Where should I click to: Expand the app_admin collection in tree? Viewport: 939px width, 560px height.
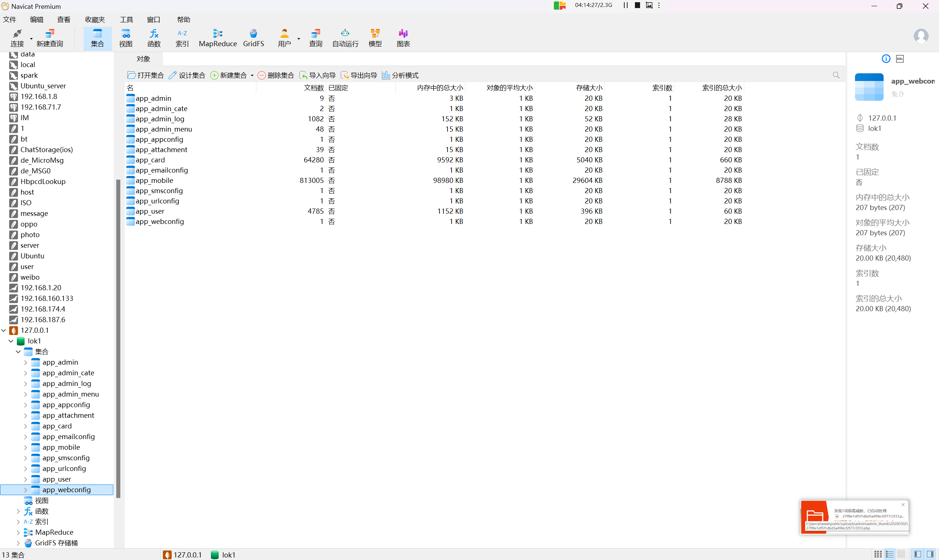pos(25,362)
